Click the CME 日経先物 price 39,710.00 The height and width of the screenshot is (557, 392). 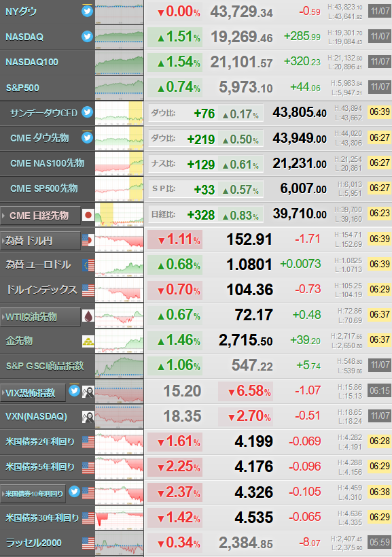[x=300, y=214]
